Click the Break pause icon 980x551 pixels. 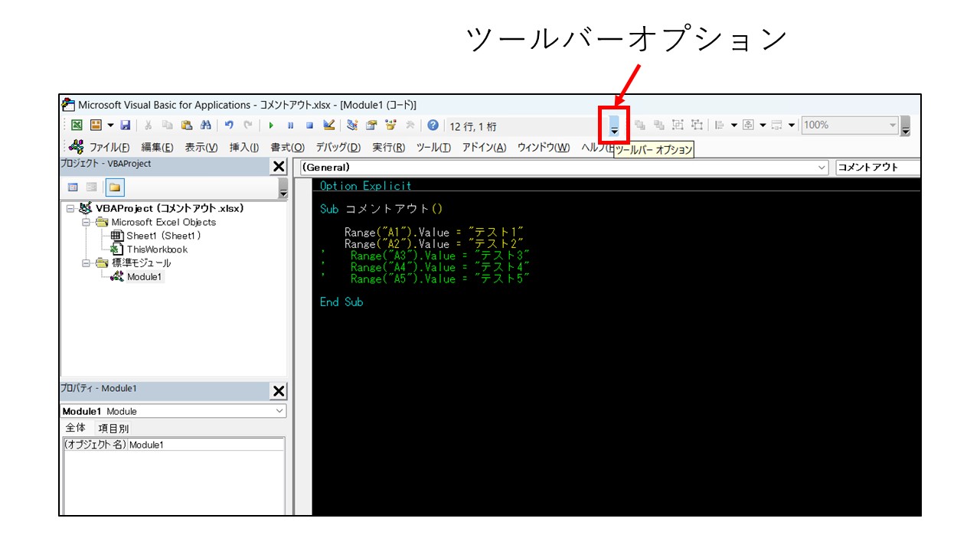pyautogui.click(x=290, y=126)
